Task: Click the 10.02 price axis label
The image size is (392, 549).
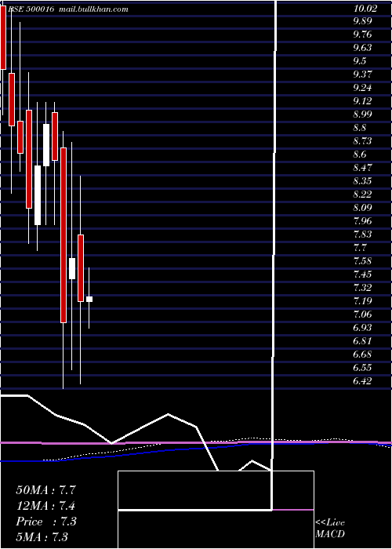Action: 365,9
